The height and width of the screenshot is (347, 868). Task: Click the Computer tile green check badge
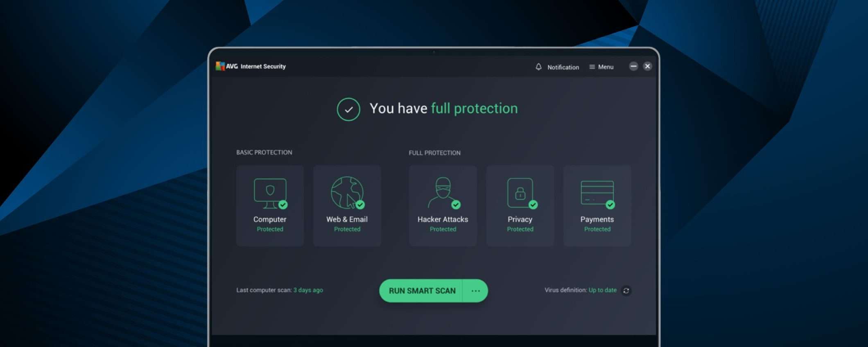[x=283, y=205]
